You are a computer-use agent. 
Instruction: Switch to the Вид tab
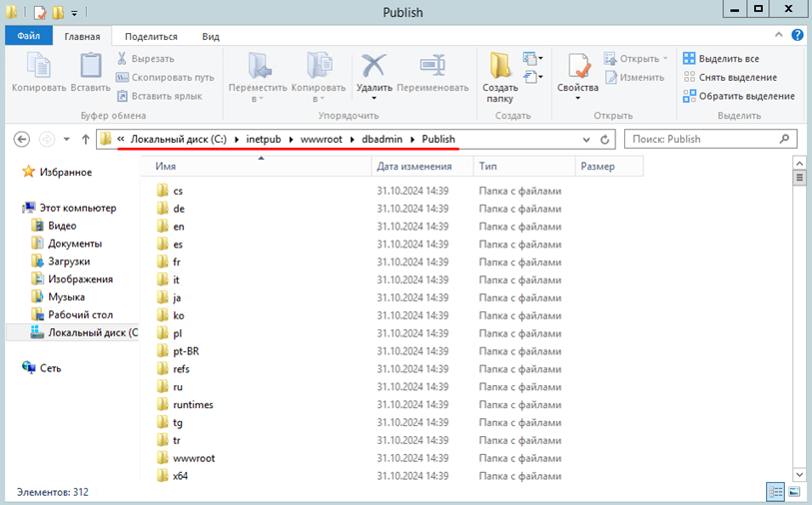click(211, 36)
